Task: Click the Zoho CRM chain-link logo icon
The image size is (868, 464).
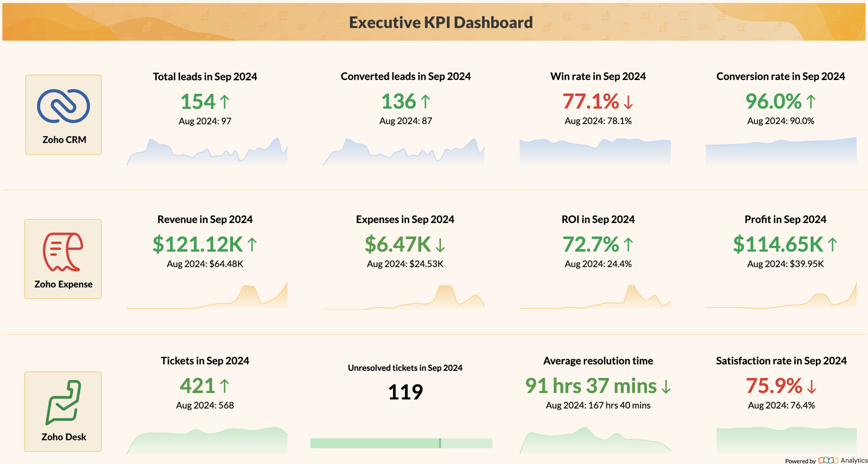Action: [x=63, y=106]
